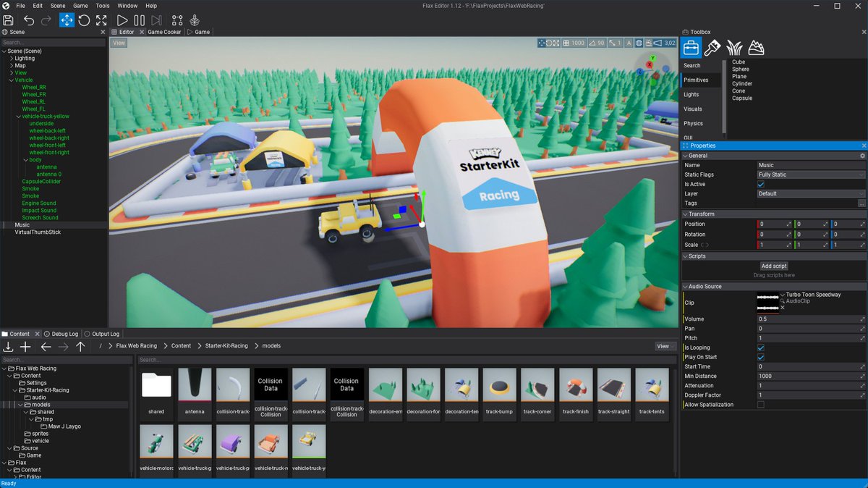Screen dimensions: 868x488
Task: Enable the Allow Spatialization checkbox
Action: coord(760,405)
